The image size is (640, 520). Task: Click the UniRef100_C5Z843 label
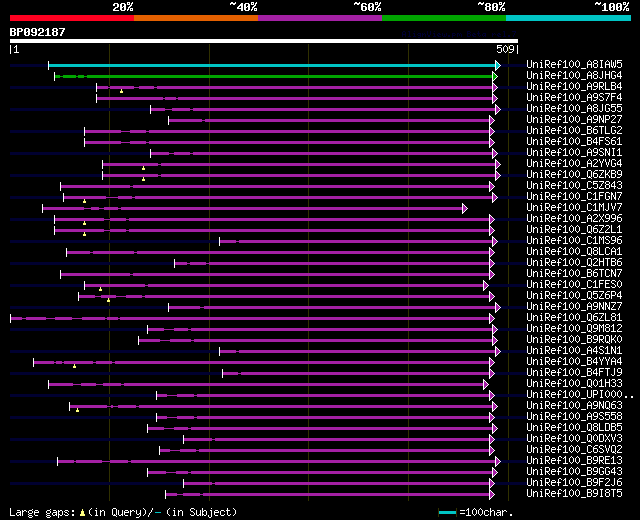tap(574, 185)
